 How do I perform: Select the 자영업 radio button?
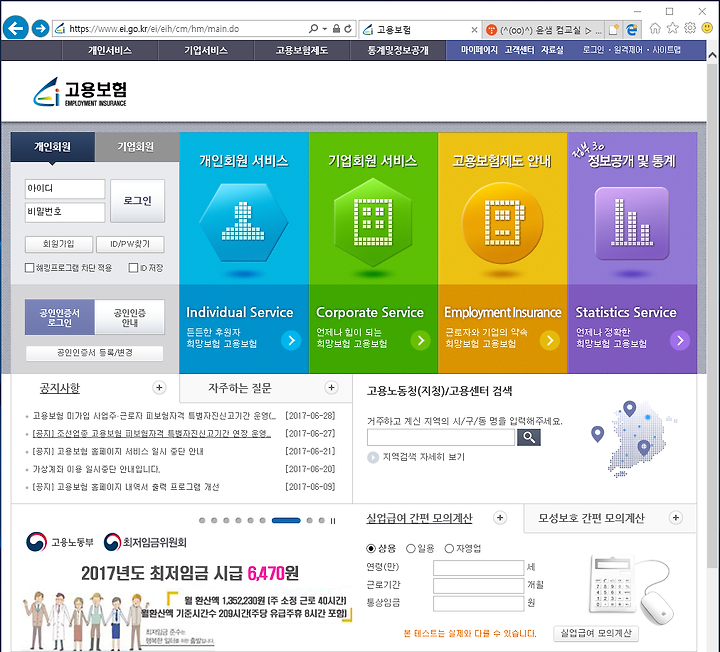[x=449, y=549]
